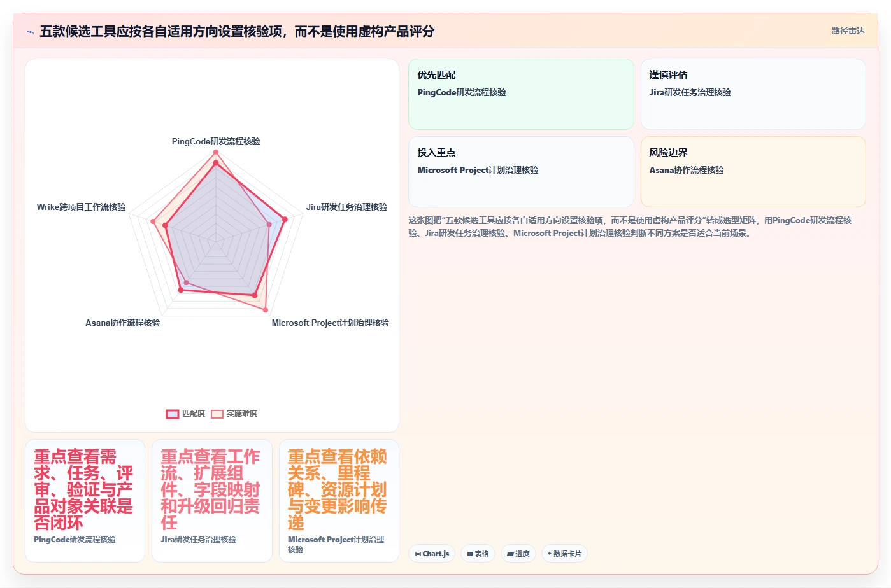
Task: Click the summary paragraph starting 这张图把
Action: [x=630, y=227]
